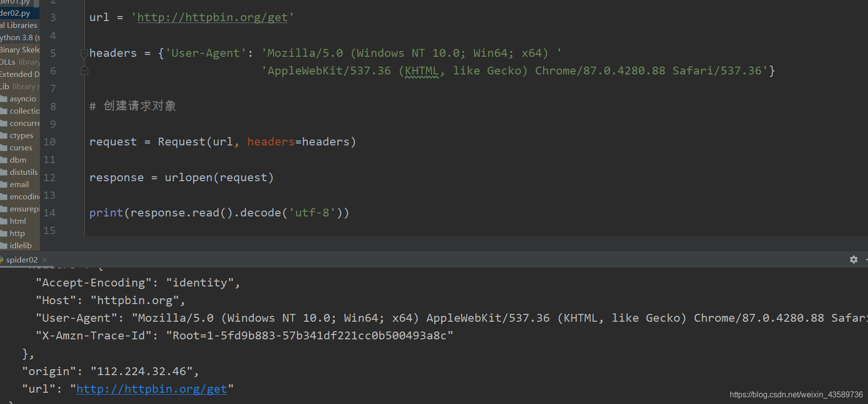Collapse the headers dict fold marker on line 5

tap(84, 53)
